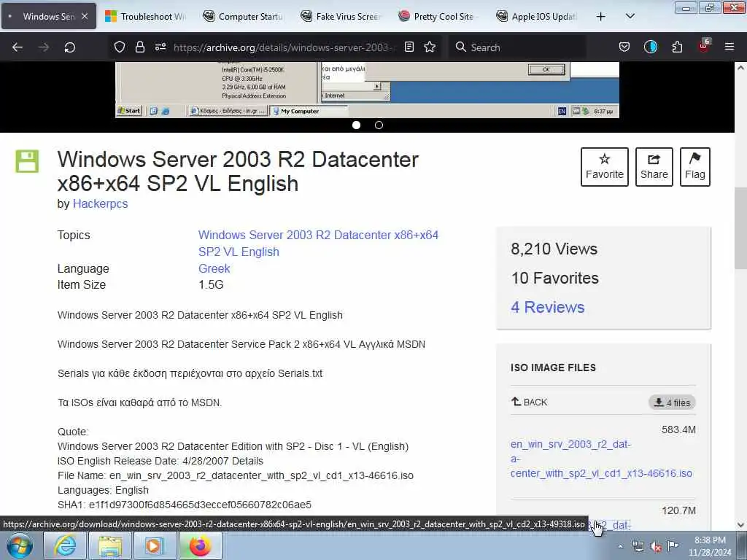Screen dimensions: 747x560
Task: Open Windows Media Player from taskbar
Action: pyautogui.click(x=155, y=545)
